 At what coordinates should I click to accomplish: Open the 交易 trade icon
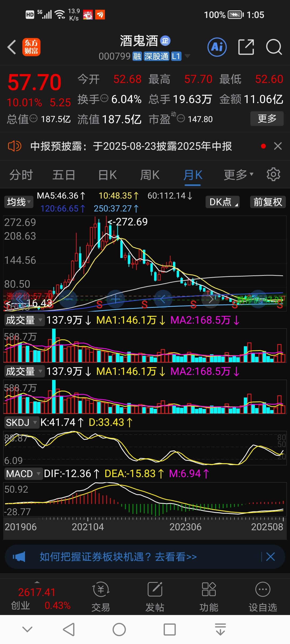[101, 597]
